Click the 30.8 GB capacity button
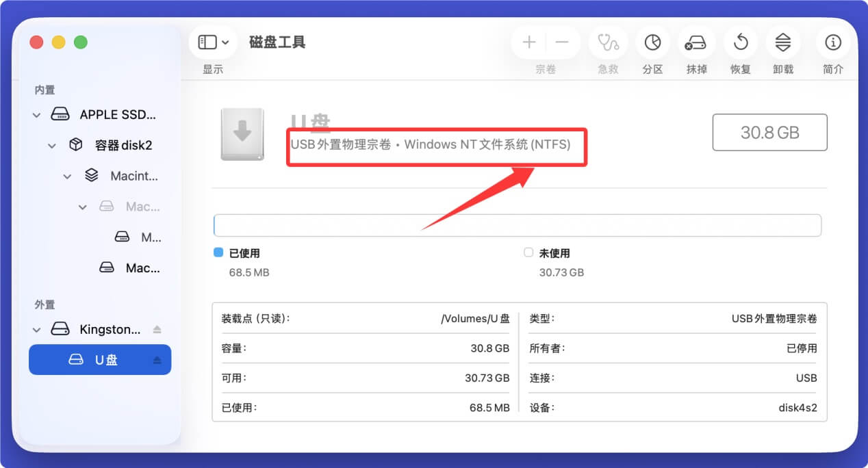The image size is (868, 468). pyautogui.click(x=769, y=132)
